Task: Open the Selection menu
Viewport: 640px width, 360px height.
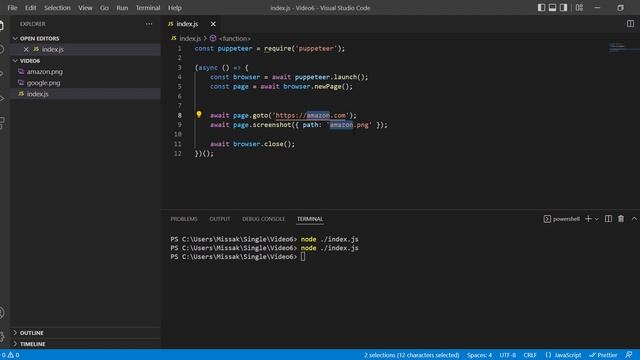Action: pos(57,8)
